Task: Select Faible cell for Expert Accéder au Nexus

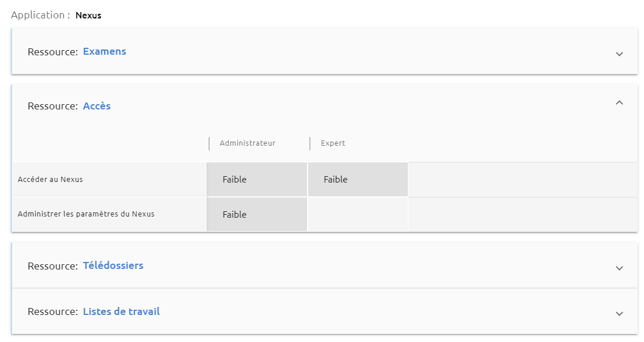Action: [358, 180]
